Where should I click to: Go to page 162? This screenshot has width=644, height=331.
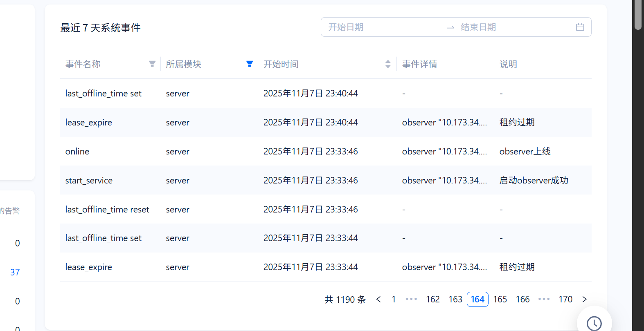pos(432,300)
